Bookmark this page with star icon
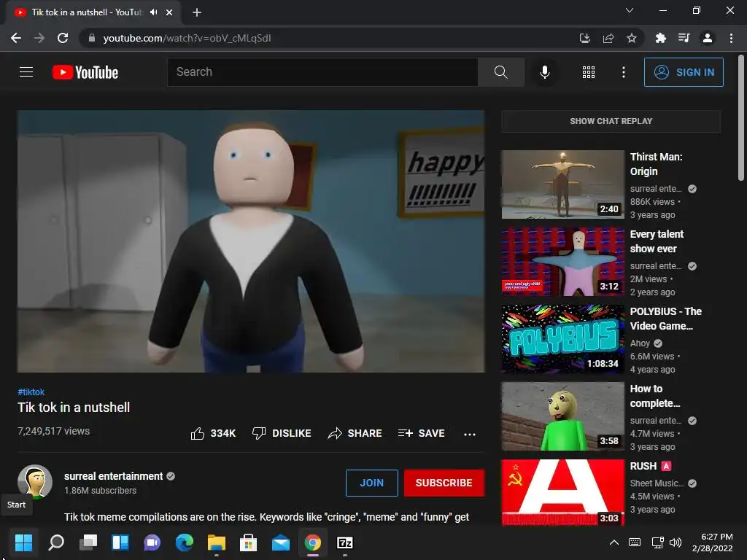The height and width of the screenshot is (560, 747). [631, 38]
